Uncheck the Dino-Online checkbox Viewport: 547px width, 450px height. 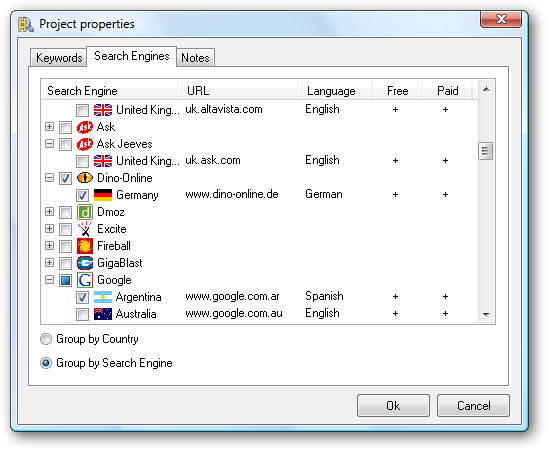click(x=65, y=178)
